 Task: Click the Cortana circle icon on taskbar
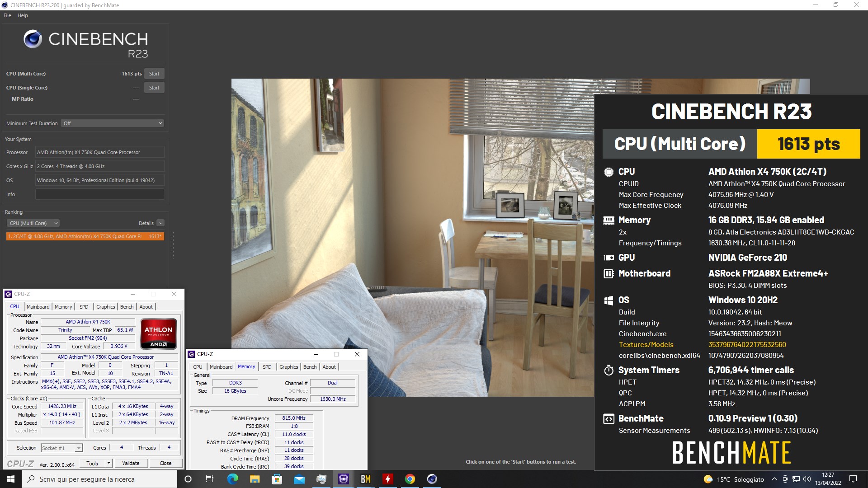(x=188, y=479)
